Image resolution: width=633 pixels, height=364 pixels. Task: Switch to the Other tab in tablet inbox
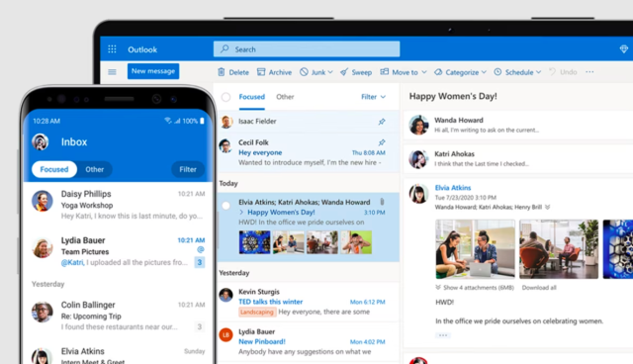pyautogui.click(x=285, y=97)
